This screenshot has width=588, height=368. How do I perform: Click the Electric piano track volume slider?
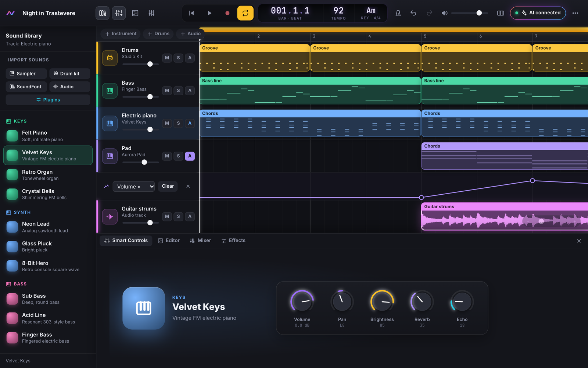coord(141,130)
